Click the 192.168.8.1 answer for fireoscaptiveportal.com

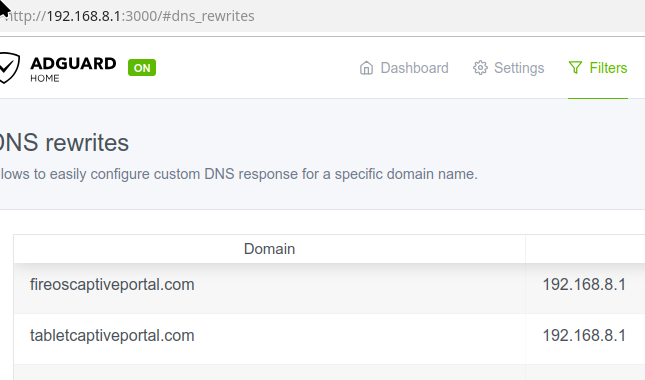(x=584, y=285)
